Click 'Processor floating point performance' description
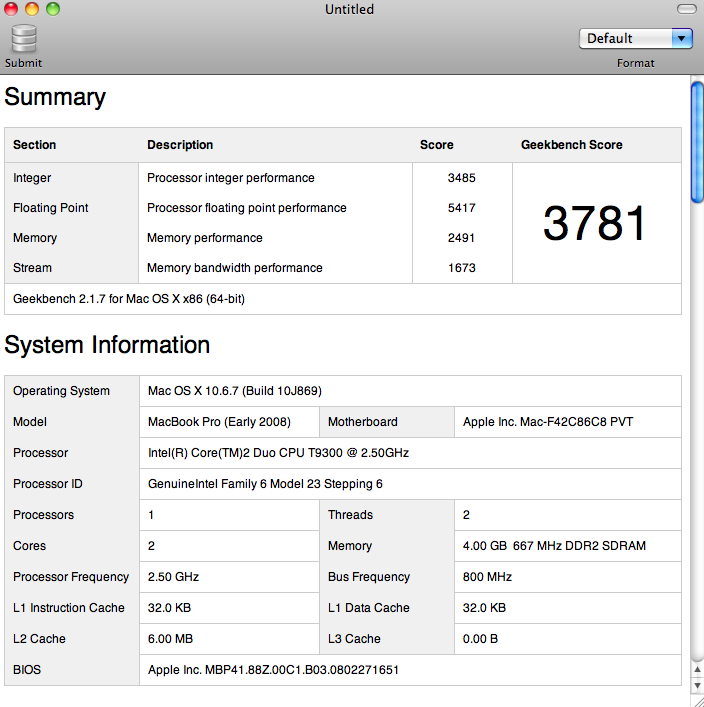 point(247,208)
